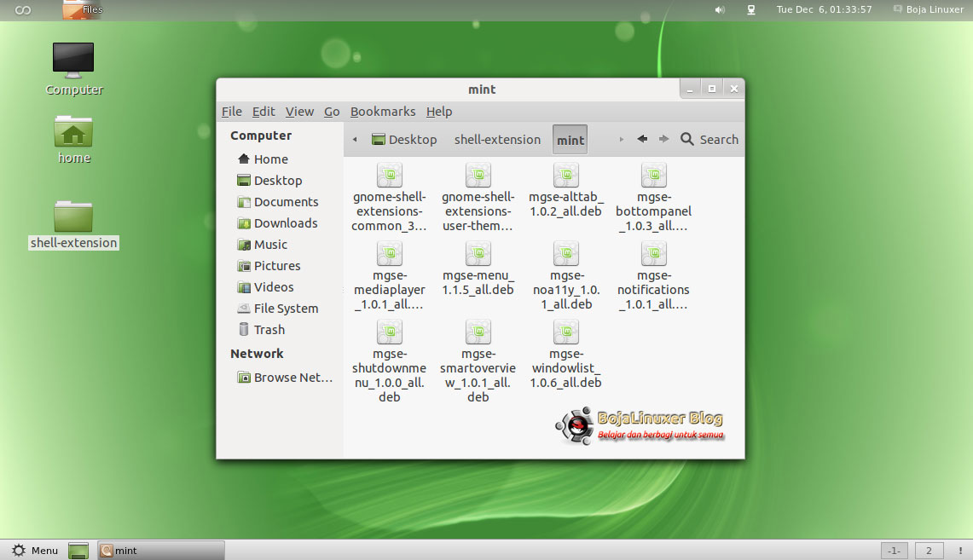The image size is (973, 560).
Task: Open the Search function in the file browser
Action: click(x=709, y=139)
